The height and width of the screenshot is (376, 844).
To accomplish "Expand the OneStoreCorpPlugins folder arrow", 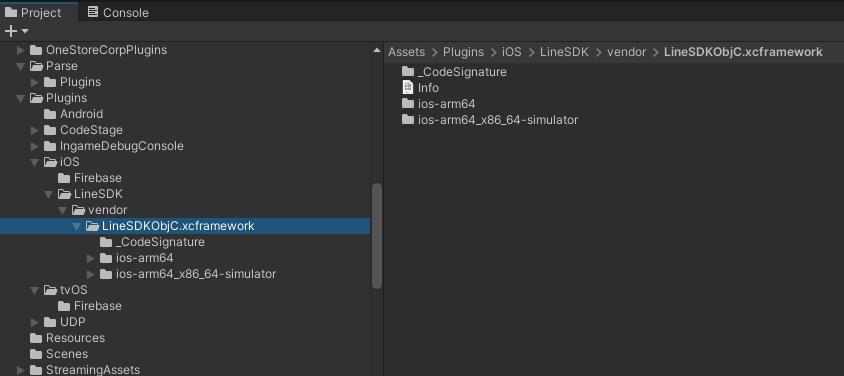I will coord(21,50).
